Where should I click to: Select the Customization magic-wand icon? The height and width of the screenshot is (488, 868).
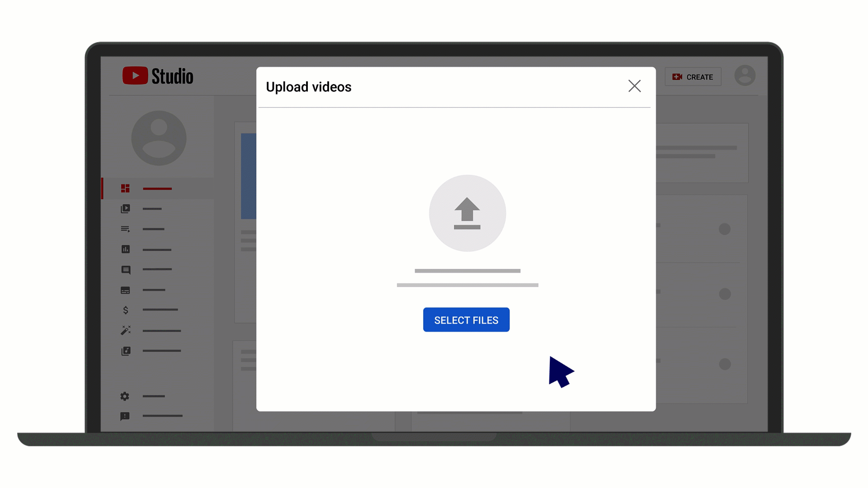click(125, 330)
